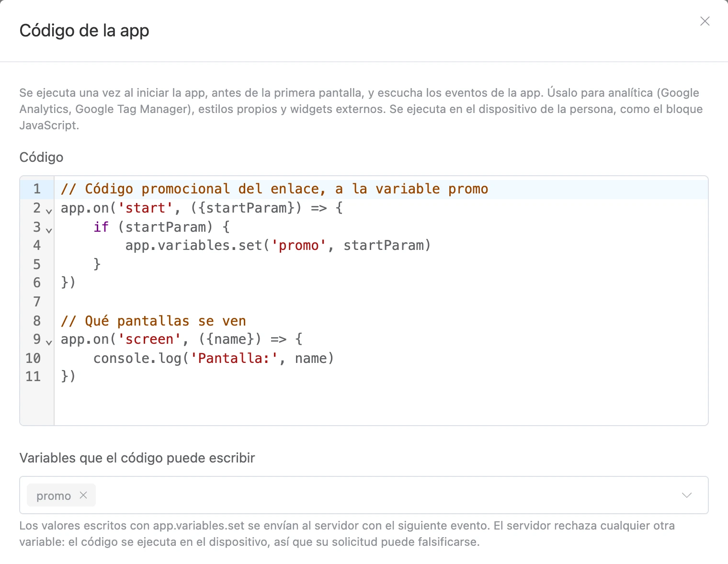The image size is (728, 564).
Task: Click the Qué pantallas se ven comment
Action: (153, 321)
